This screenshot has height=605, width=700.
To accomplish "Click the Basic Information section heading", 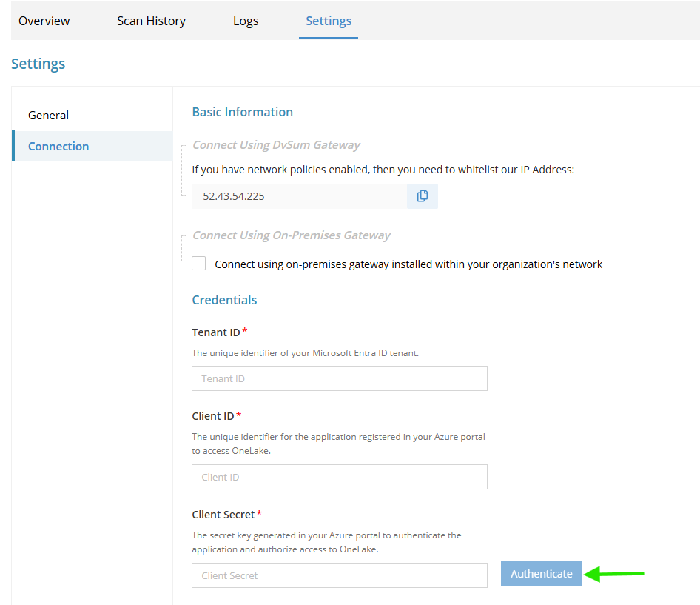I will 243,112.
